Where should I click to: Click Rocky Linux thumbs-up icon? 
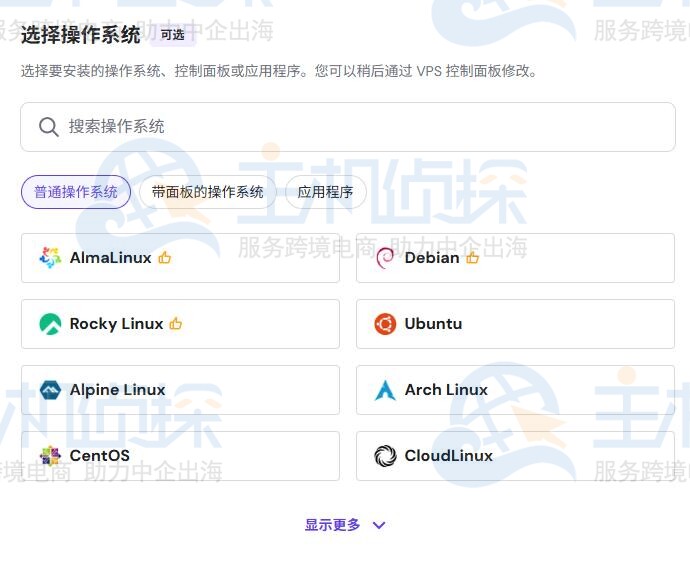[x=176, y=323]
